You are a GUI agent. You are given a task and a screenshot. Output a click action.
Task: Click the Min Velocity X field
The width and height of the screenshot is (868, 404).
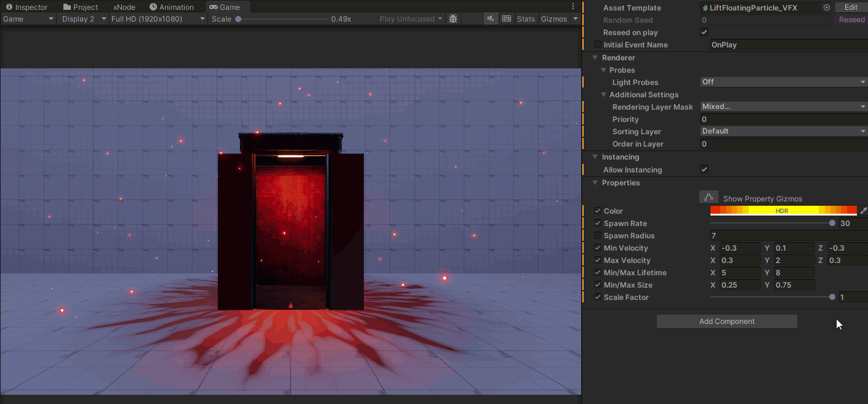pyautogui.click(x=740, y=248)
